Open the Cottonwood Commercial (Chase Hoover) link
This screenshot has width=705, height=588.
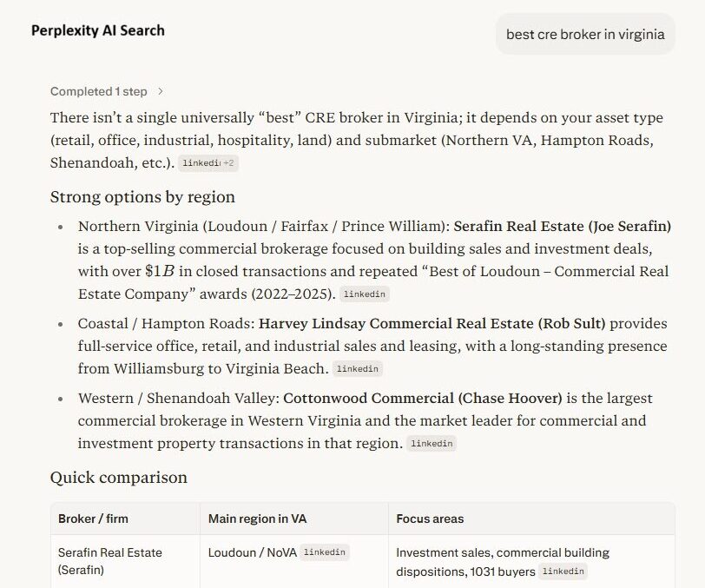click(x=422, y=398)
